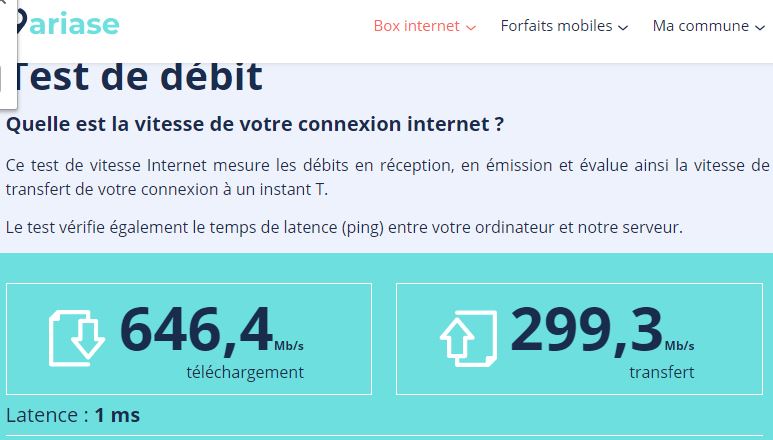Expand chevron beside Ma commune

click(759, 27)
